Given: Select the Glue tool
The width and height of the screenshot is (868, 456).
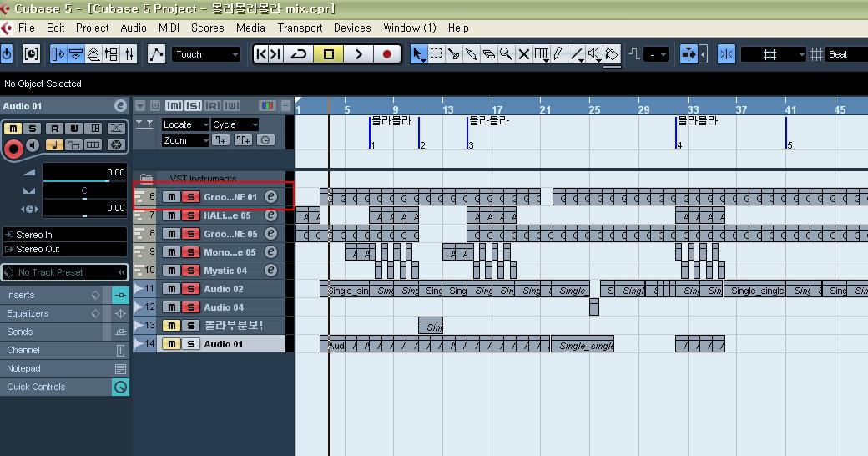Looking at the screenshot, I should point(471,54).
